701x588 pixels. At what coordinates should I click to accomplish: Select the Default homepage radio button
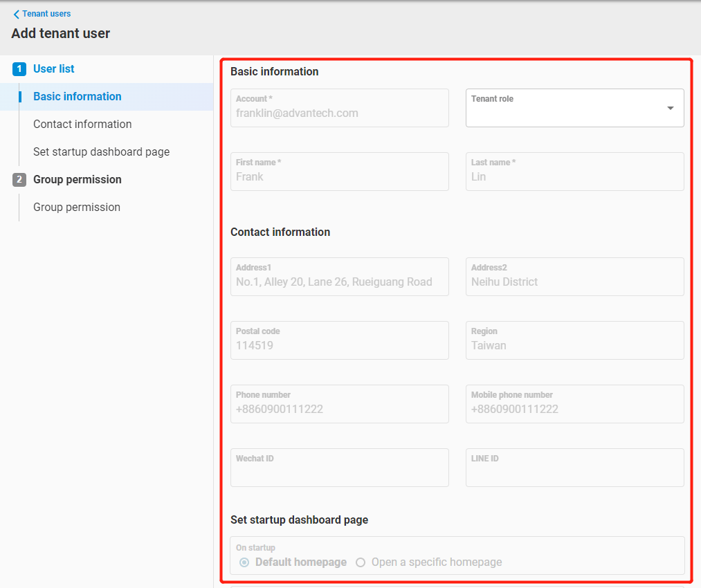coord(244,562)
